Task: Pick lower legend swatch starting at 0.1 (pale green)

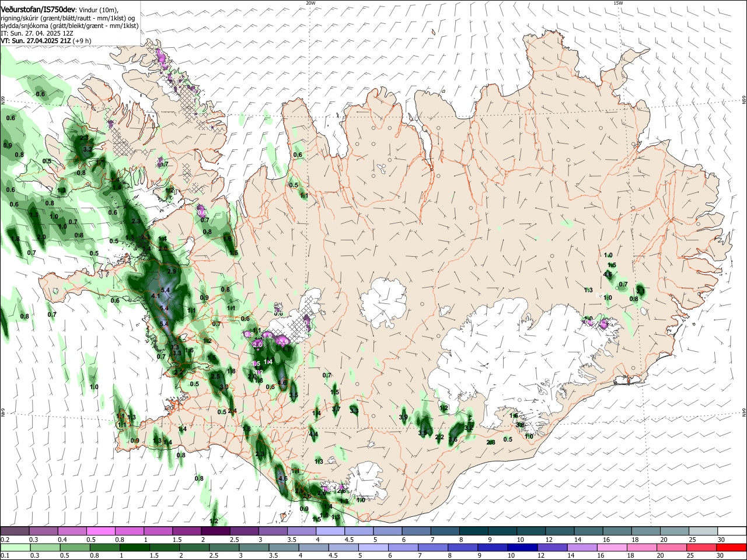Action: pyautogui.click(x=15, y=547)
